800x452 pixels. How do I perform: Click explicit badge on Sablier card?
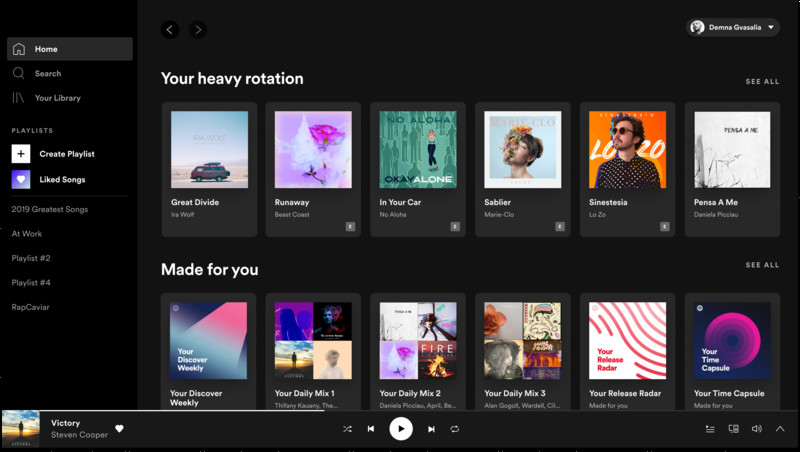click(x=560, y=227)
